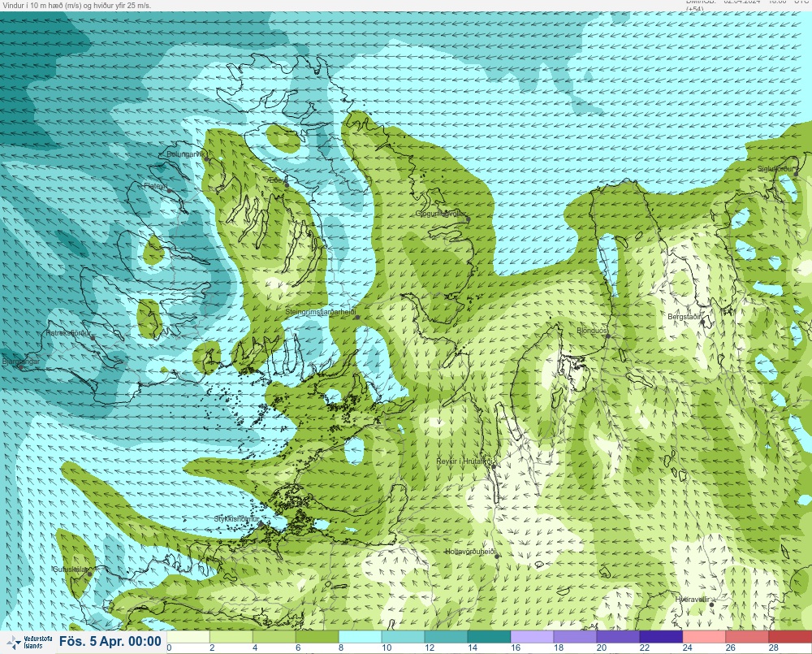The height and width of the screenshot is (654, 812).
Task: Click the legend value 24
Action: click(x=687, y=648)
